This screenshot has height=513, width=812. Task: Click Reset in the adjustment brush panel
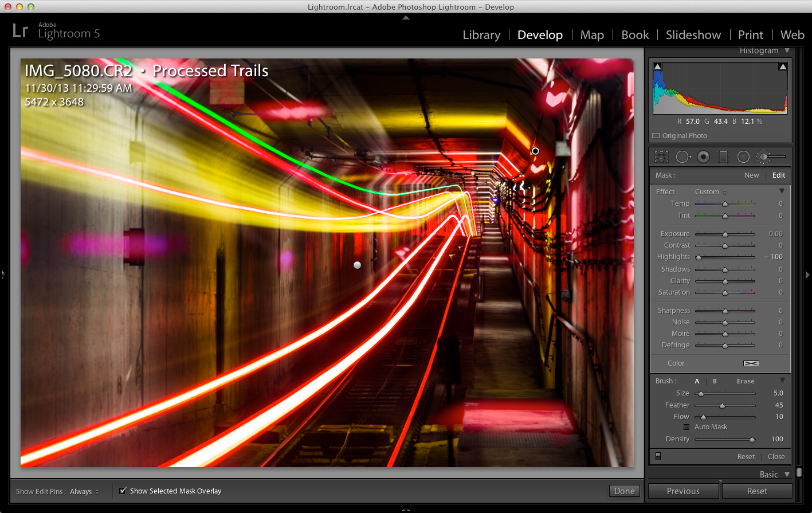pos(746,457)
